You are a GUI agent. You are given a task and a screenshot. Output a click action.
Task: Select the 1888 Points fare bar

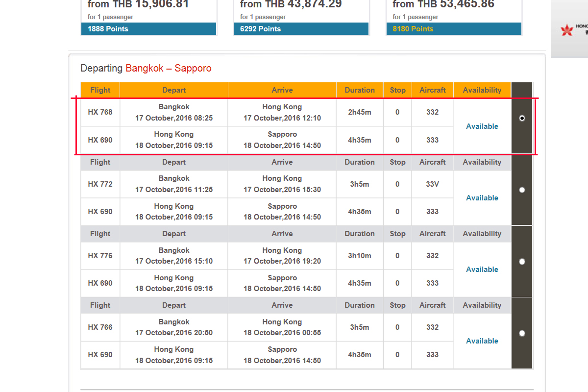149,29
